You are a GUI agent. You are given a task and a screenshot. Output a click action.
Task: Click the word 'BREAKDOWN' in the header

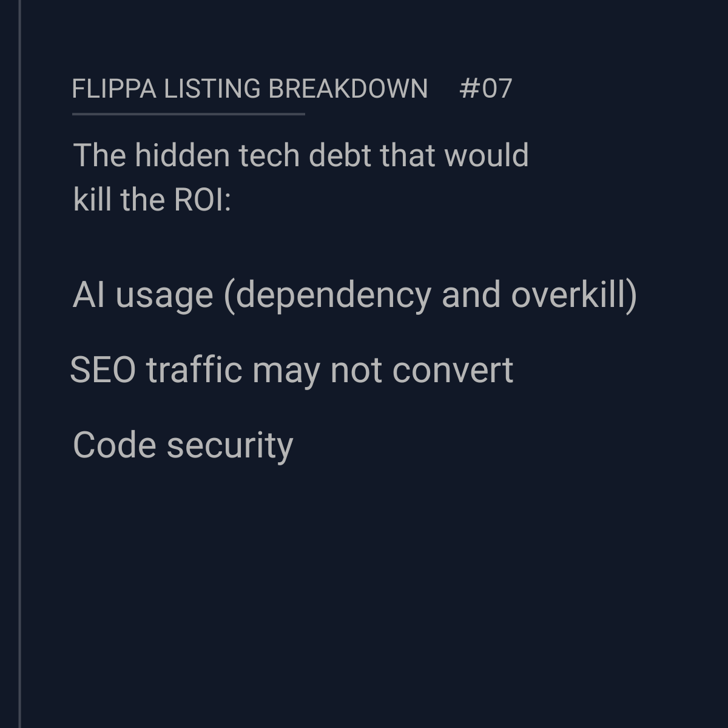click(348, 89)
